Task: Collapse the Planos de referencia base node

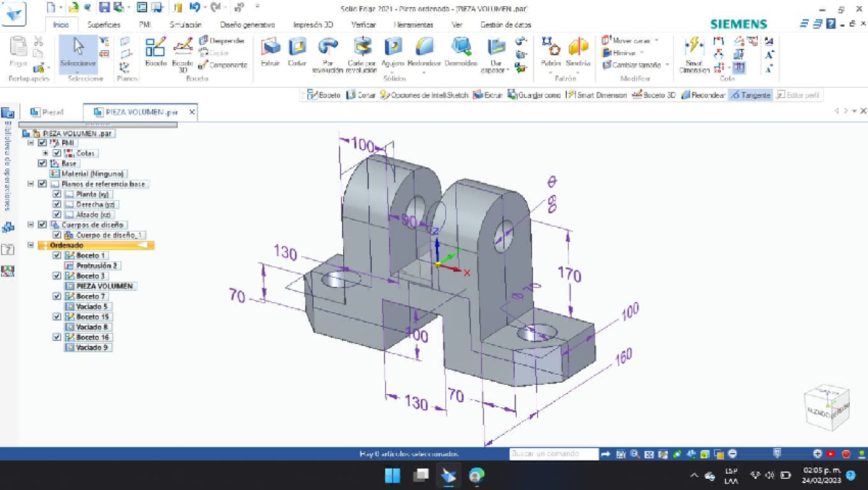Action: click(x=31, y=184)
